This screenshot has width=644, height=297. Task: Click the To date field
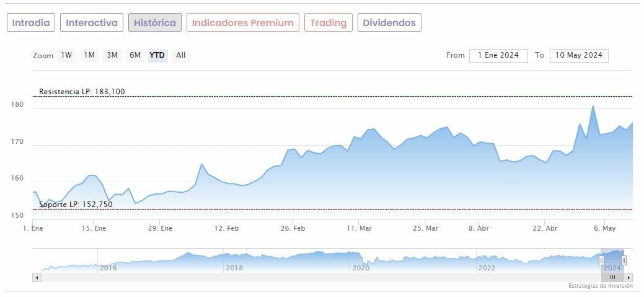[x=579, y=55]
